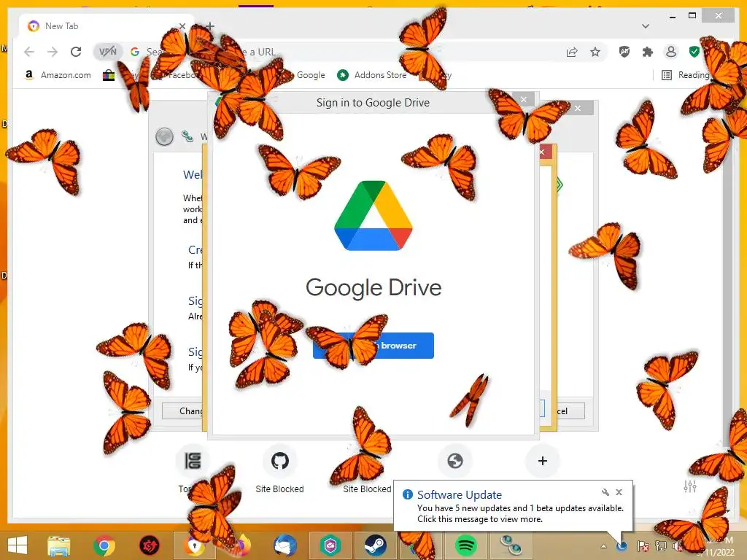Click the network tray icon
The height and width of the screenshot is (560, 747).
tap(660, 545)
